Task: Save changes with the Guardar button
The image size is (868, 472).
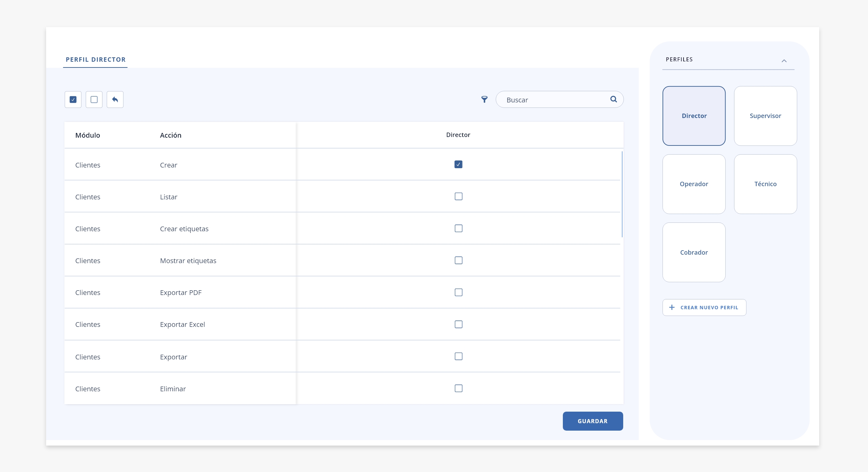Action: click(593, 421)
